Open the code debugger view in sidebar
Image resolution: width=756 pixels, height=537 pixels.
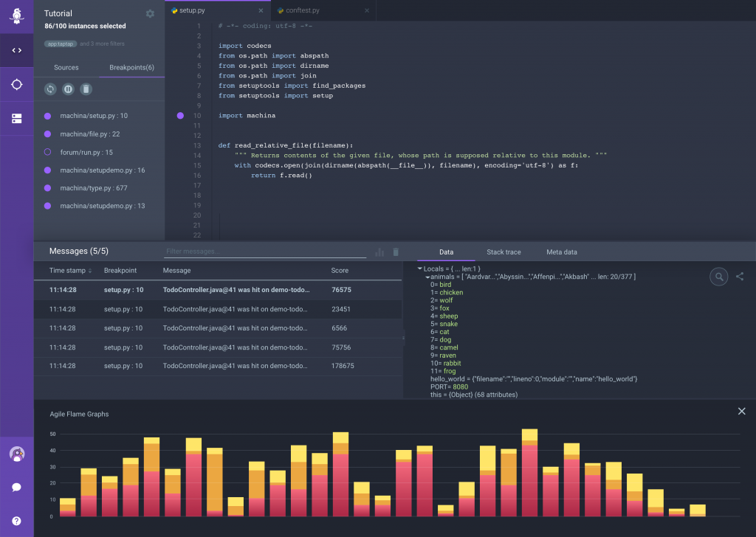[16, 50]
